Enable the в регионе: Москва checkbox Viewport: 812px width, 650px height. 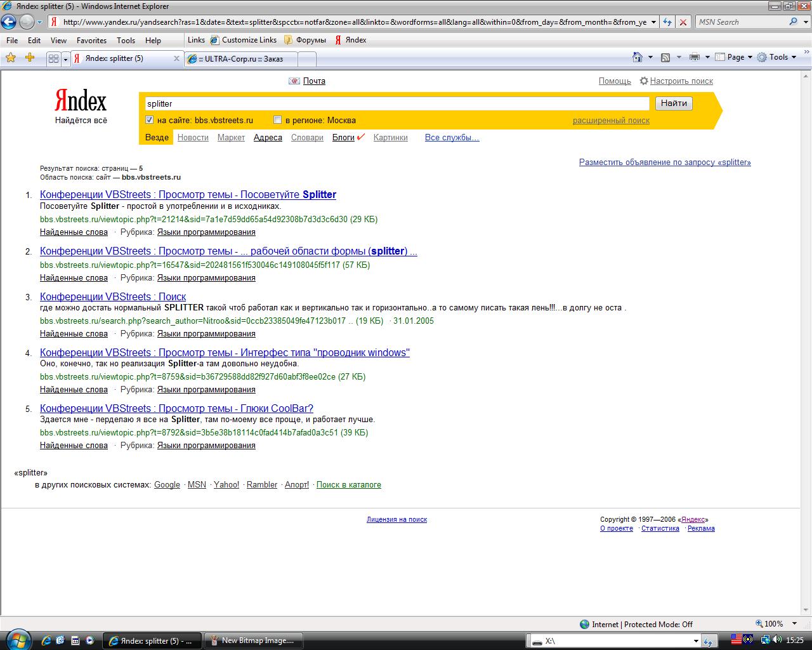(x=277, y=119)
